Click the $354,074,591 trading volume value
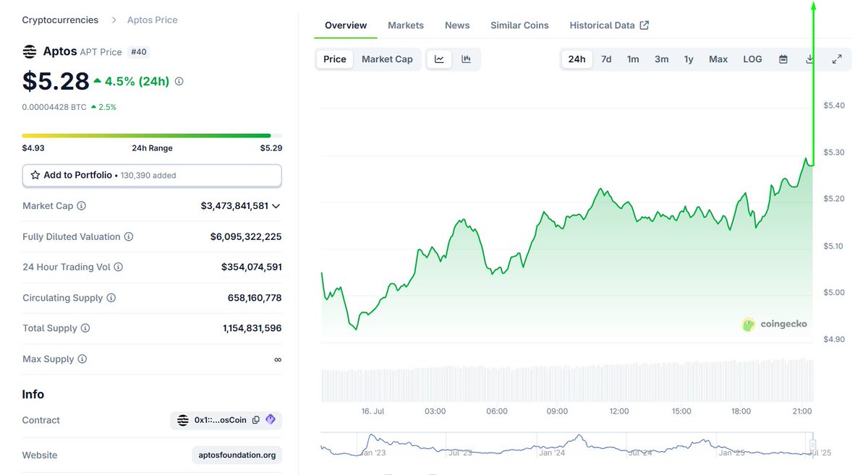Image resolution: width=868 pixels, height=475 pixels. 252,267
